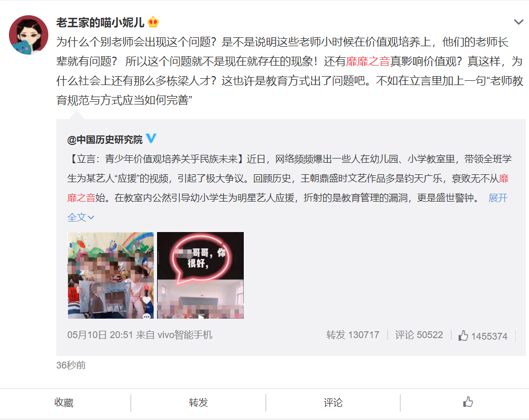Expand full text via 展开全文
This screenshot has width=529, height=420.
click(498, 198)
